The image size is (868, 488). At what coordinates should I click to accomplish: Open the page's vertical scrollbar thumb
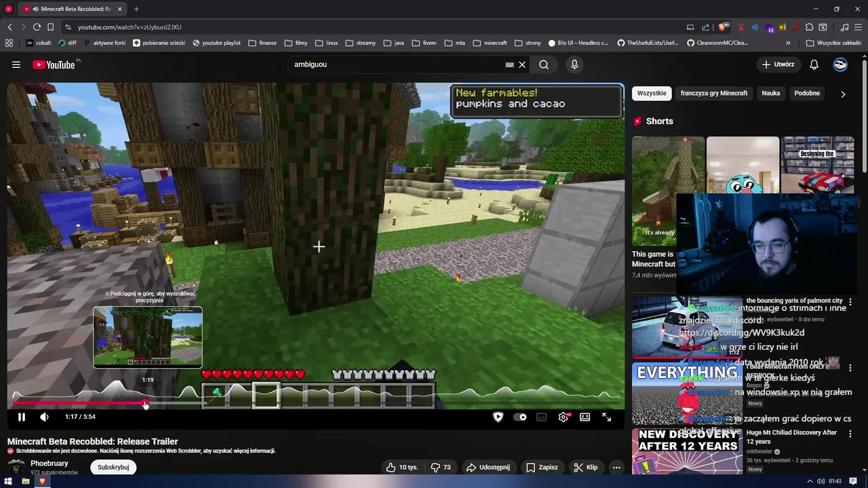865,115
